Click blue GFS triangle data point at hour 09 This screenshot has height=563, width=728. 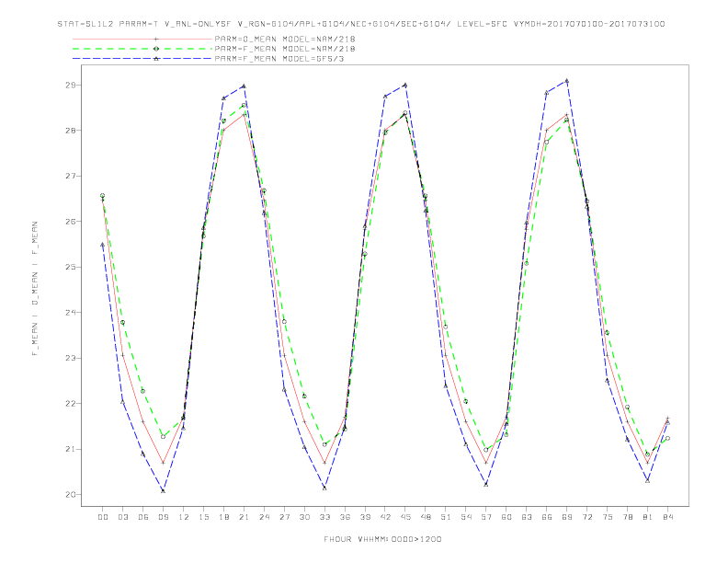tap(163, 490)
